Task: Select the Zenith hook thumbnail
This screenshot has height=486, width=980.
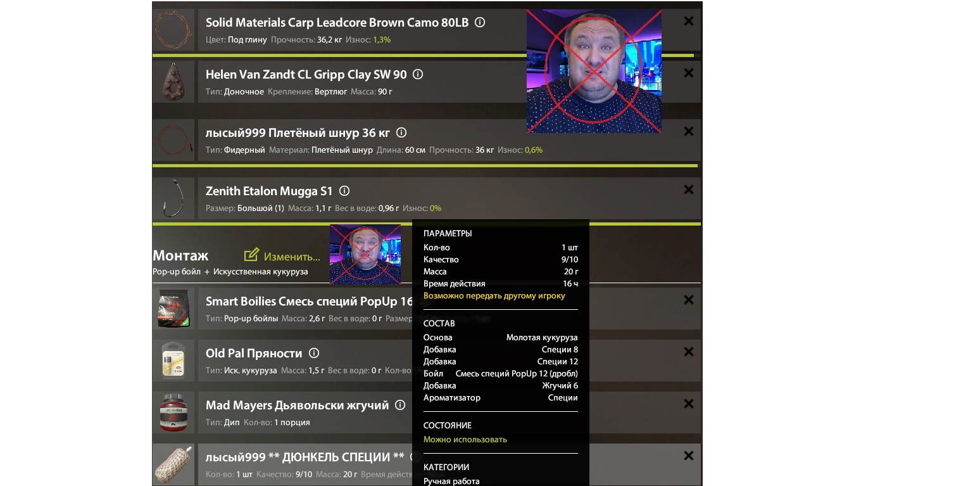Action: point(173,198)
